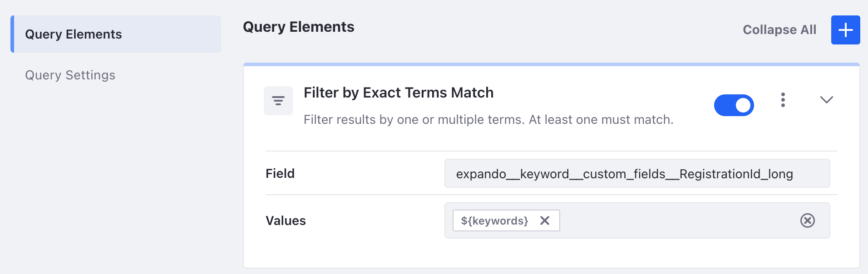Remove the ${keywords} value chip

point(545,220)
